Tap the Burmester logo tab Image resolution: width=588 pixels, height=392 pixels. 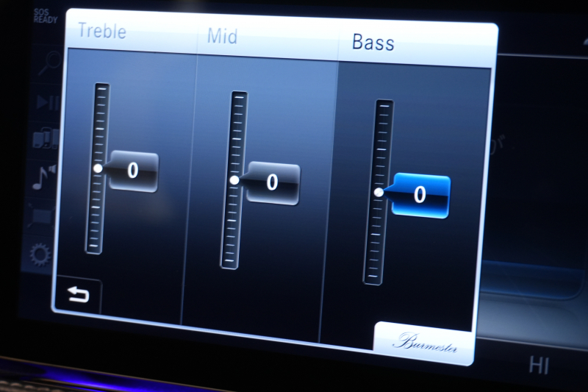point(424,343)
